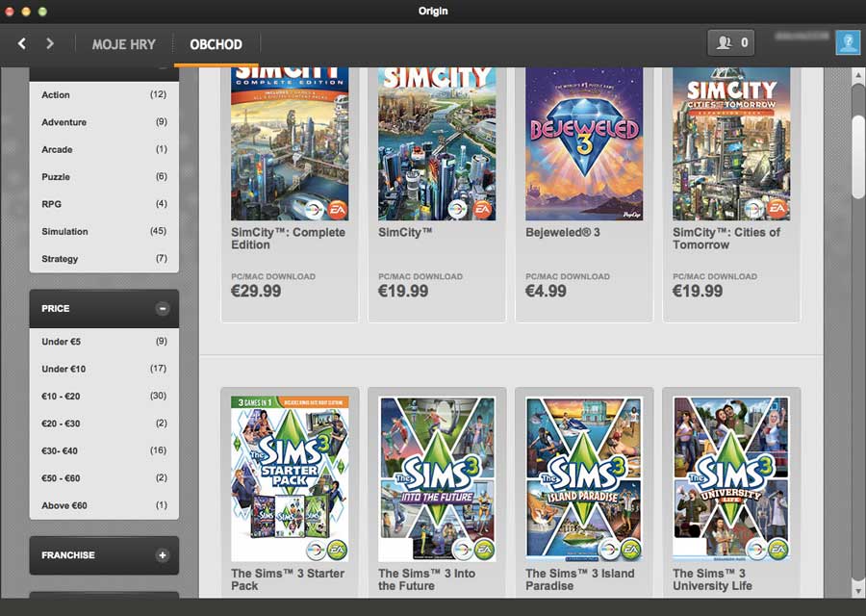Filter by Simulation genre
The height and width of the screenshot is (616, 866).
[64, 232]
